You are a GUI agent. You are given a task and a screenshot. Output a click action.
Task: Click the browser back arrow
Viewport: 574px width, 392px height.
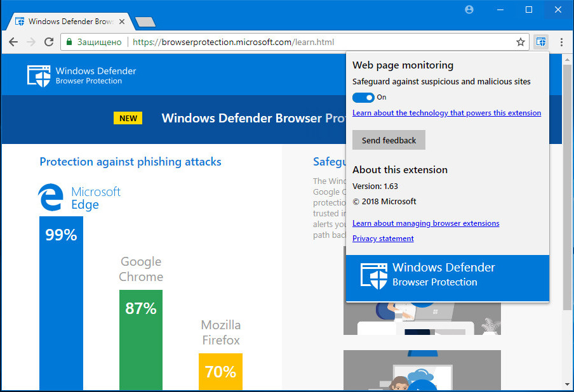coord(13,42)
